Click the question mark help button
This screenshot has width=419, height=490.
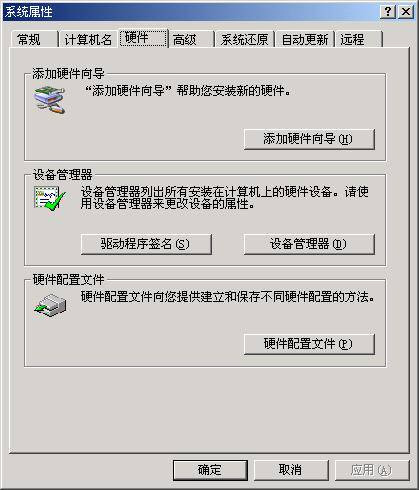click(x=388, y=12)
